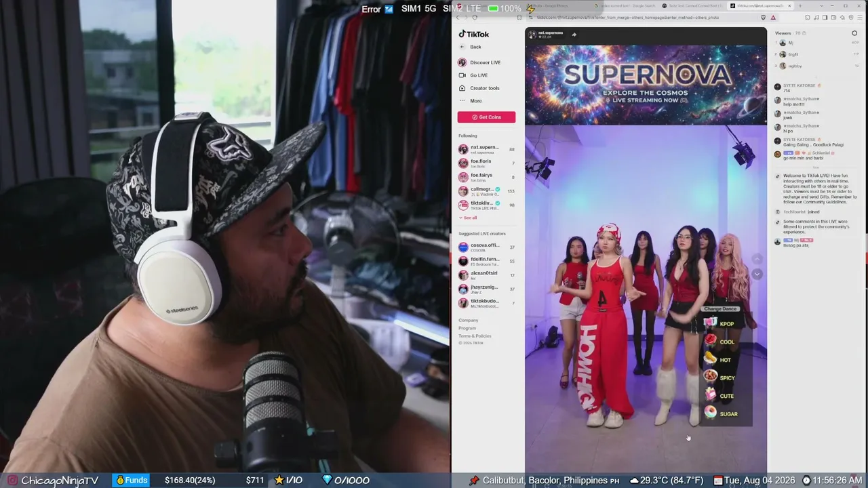868x488 pixels.
Task: Open the Program footer link
Action: click(x=467, y=328)
